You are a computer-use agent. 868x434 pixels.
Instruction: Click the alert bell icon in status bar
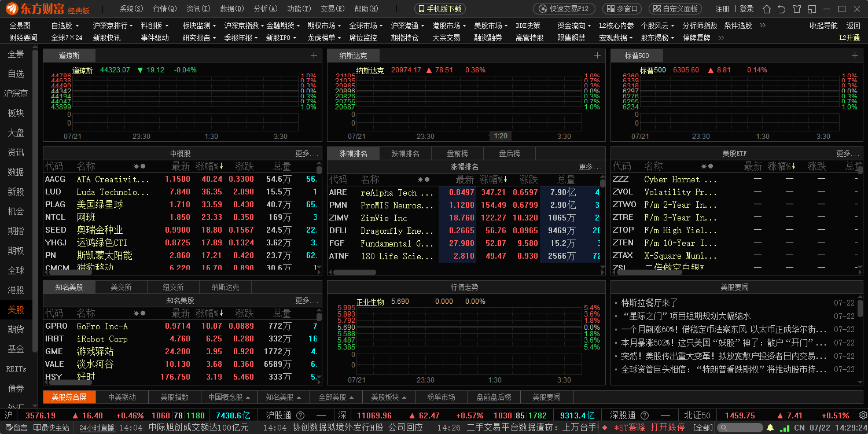pos(770,428)
